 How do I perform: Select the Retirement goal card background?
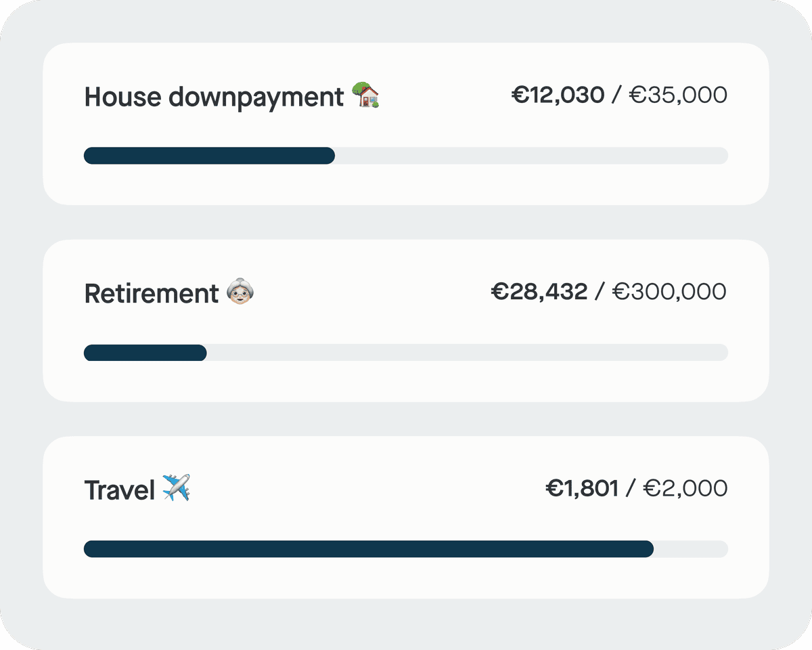(406, 386)
